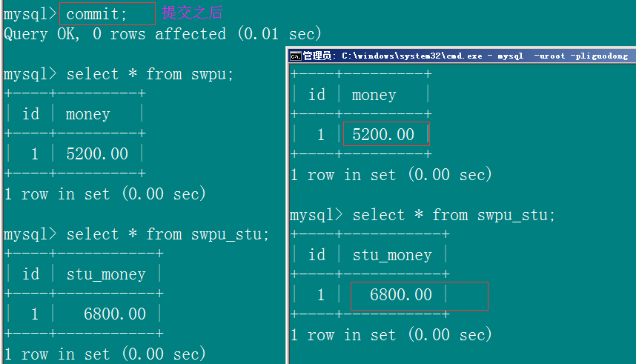This screenshot has height=364, width=636.
Task: Click the highlighted 5200.00 value in right window
Action: [x=383, y=134]
